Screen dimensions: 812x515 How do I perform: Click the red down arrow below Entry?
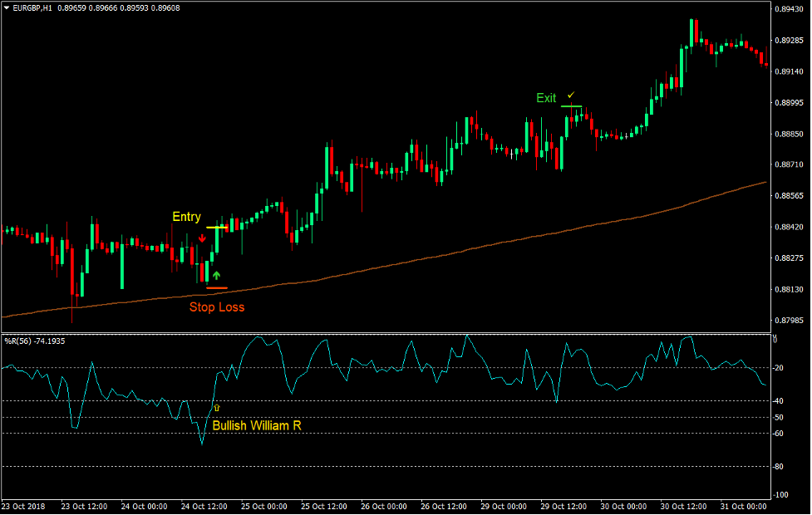(x=202, y=238)
